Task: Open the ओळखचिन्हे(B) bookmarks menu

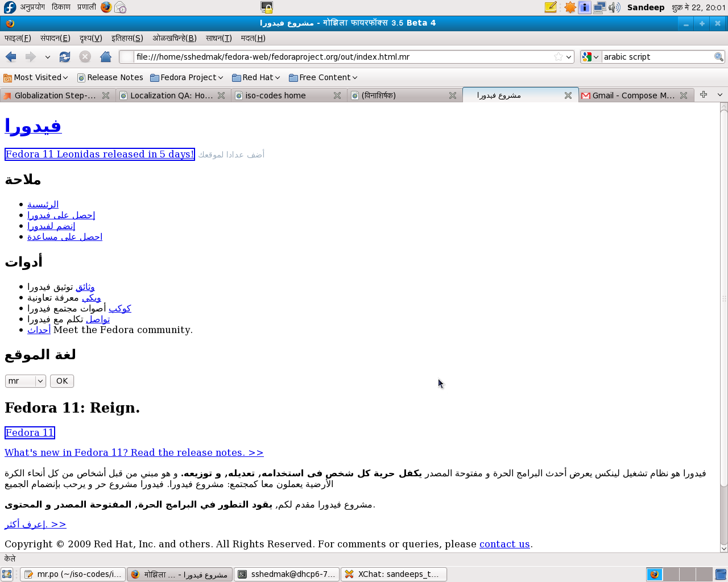Action: point(175,38)
